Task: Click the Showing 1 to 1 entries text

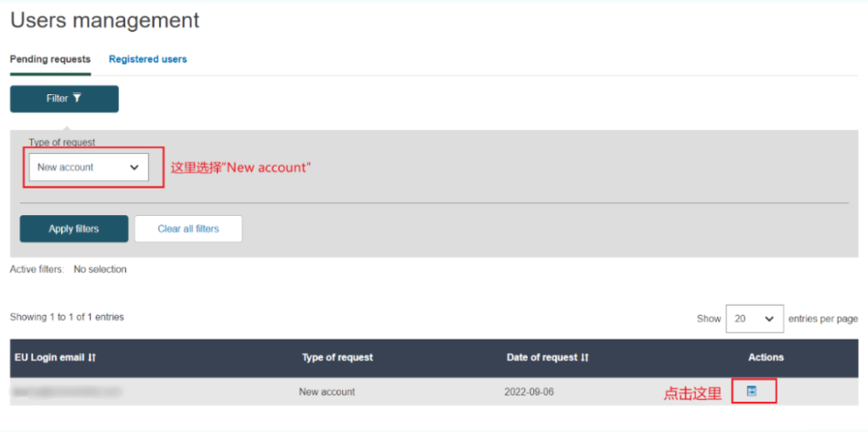Action: pyautogui.click(x=67, y=317)
